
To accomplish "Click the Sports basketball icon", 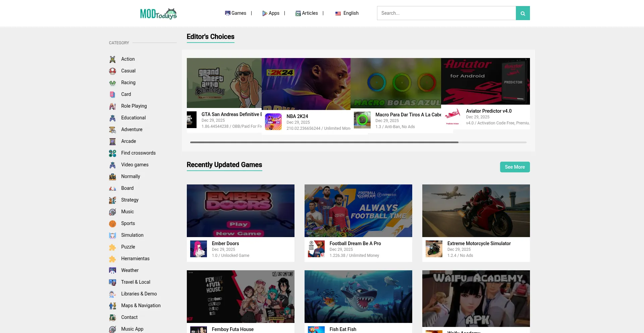I will point(112,224).
